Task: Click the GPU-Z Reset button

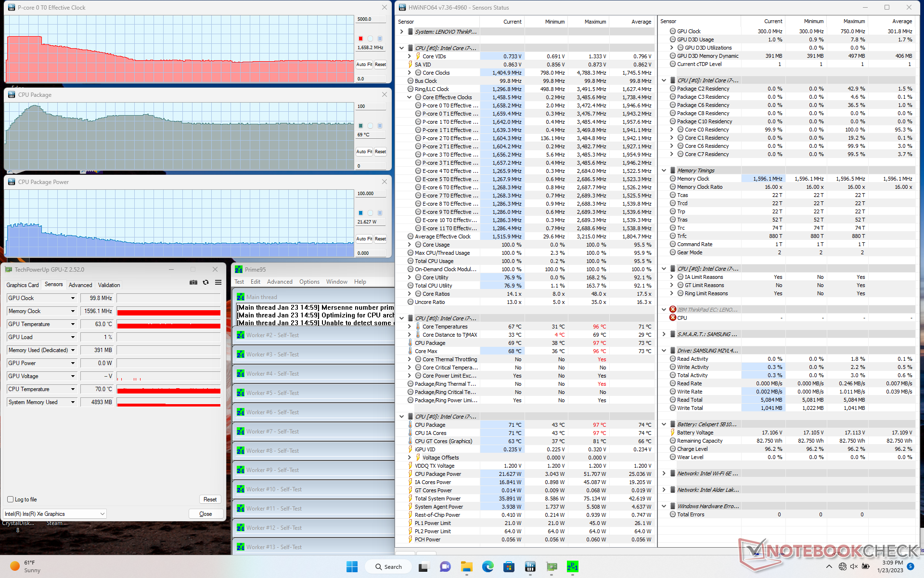Action: [210, 499]
